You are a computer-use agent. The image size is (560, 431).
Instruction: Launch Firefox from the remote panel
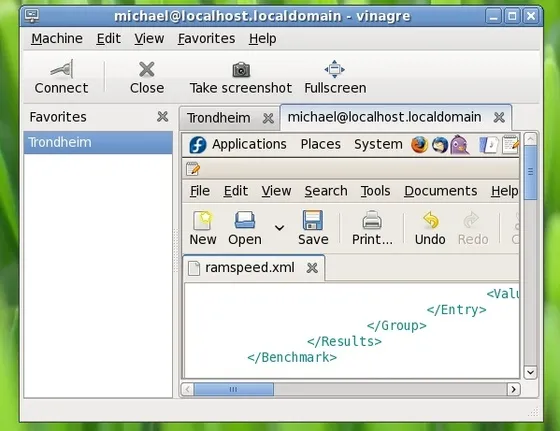coord(419,145)
